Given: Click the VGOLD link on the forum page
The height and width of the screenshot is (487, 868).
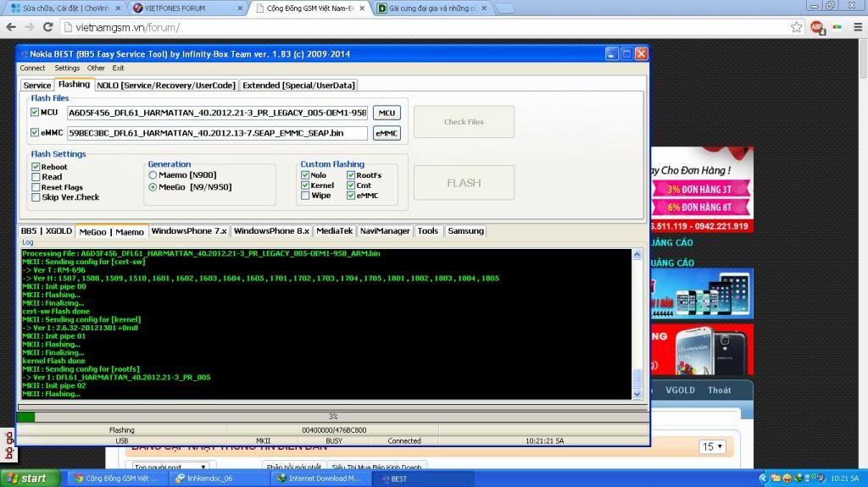Looking at the screenshot, I should point(680,390).
